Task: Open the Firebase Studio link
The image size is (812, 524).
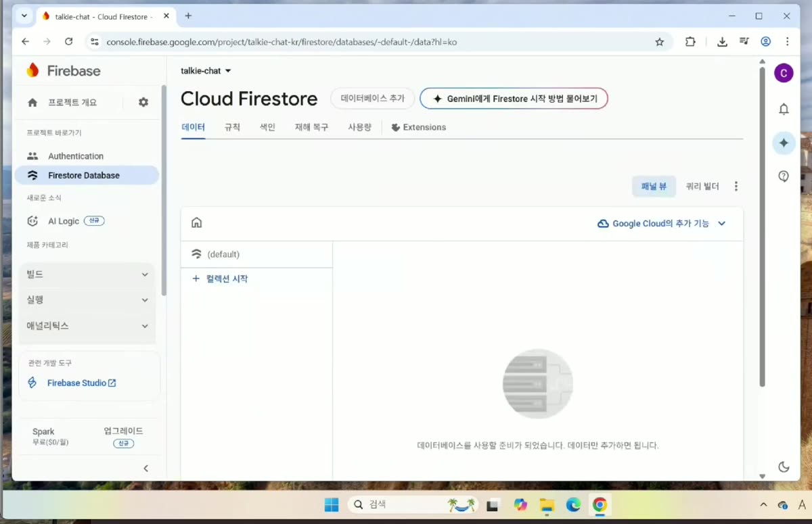Action: (81, 383)
